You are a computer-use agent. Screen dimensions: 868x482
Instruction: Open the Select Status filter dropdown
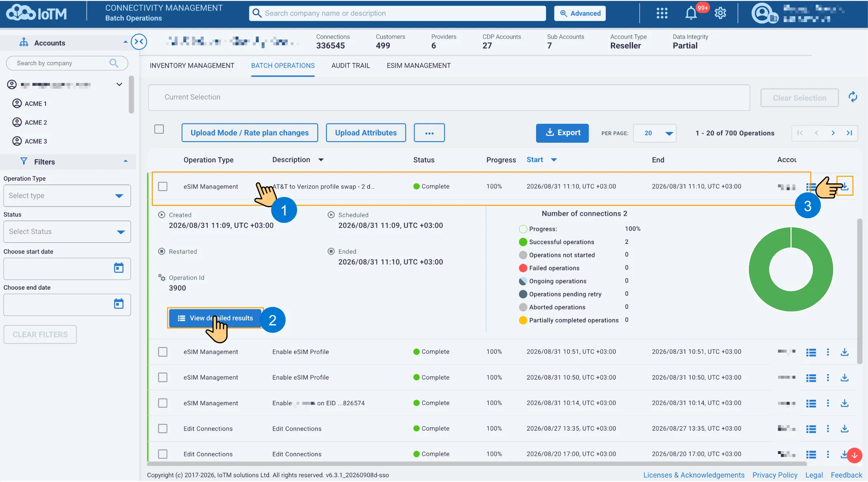click(x=67, y=232)
